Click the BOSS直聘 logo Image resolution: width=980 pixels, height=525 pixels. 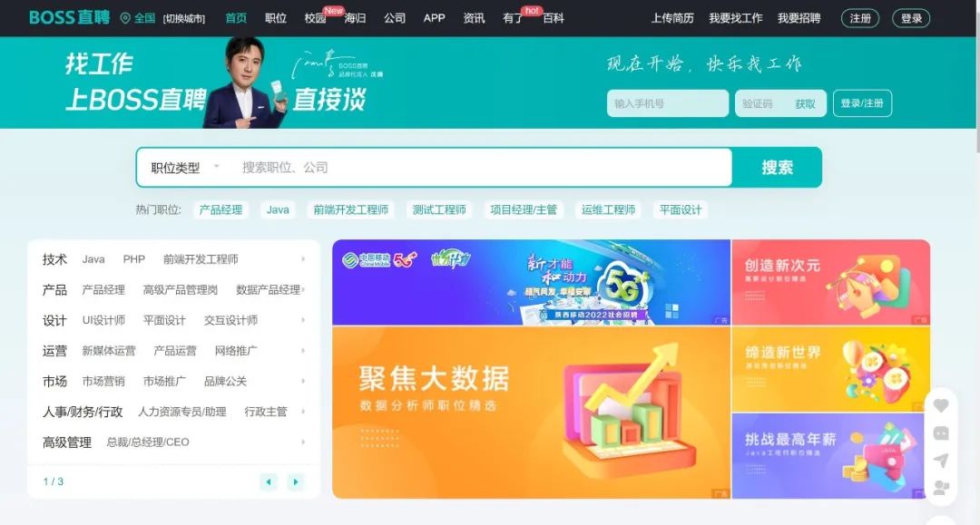pyautogui.click(x=69, y=17)
